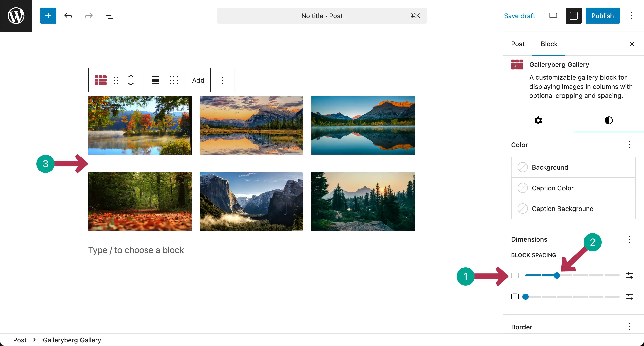Open the block toolbar options menu
Viewport: 644px width, 346px height.
point(223,80)
